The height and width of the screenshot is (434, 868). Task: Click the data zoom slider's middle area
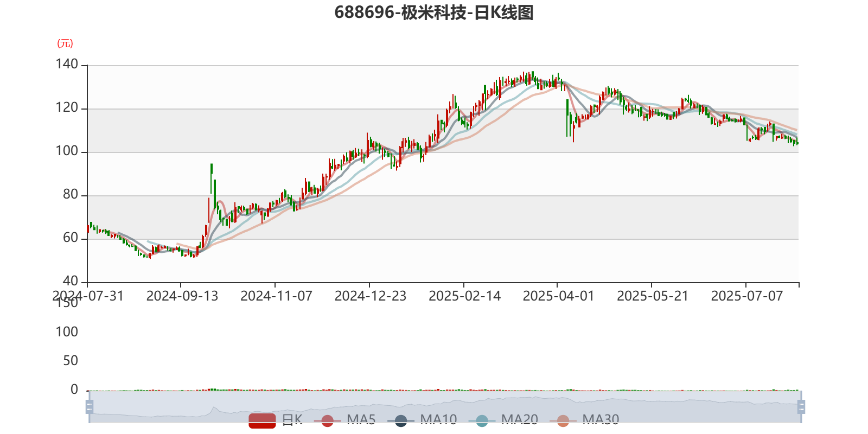click(x=445, y=406)
